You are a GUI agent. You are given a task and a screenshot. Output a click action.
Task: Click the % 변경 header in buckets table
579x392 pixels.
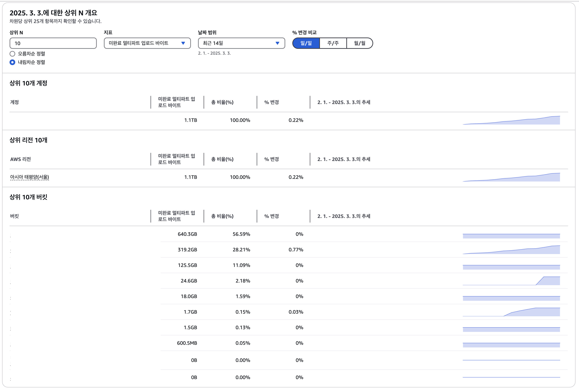(271, 216)
